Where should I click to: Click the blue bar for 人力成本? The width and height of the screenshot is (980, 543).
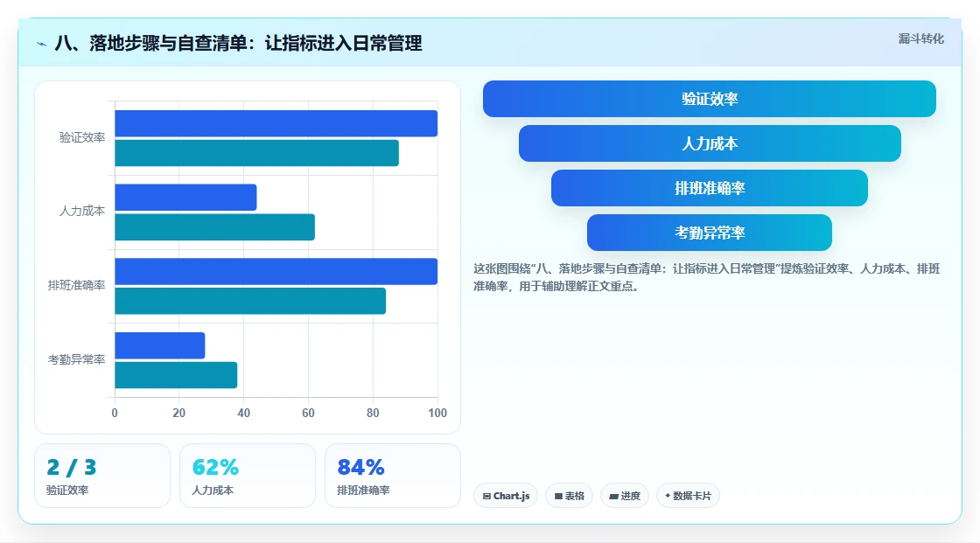click(185, 198)
